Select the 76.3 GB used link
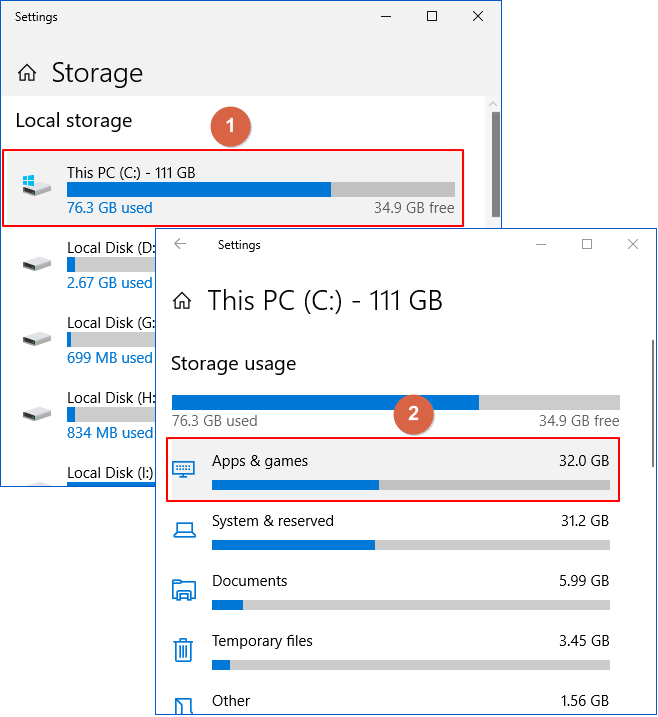658x717 pixels. pyautogui.click(x=109, y=208)
